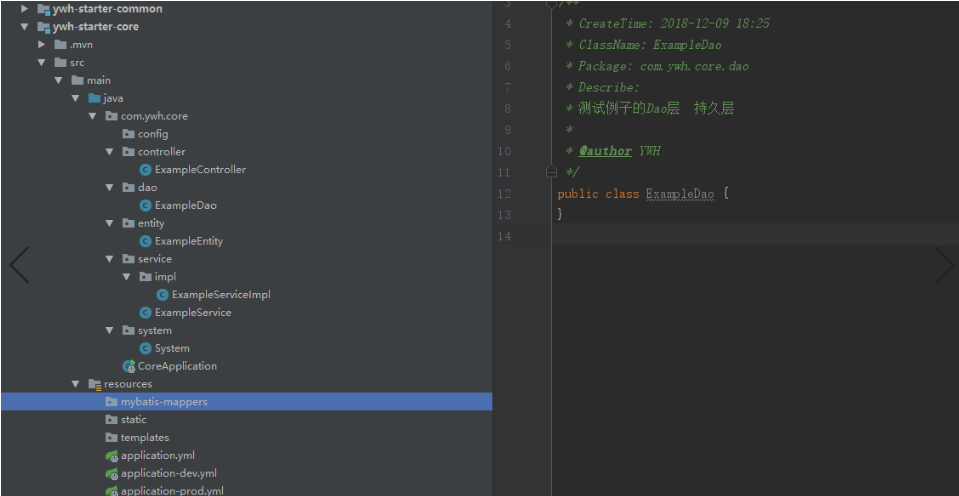This screenshot has height=496, width=959.
Task: Click the CoreApplication Spring Boot icon
Action: tap(129, 366)
